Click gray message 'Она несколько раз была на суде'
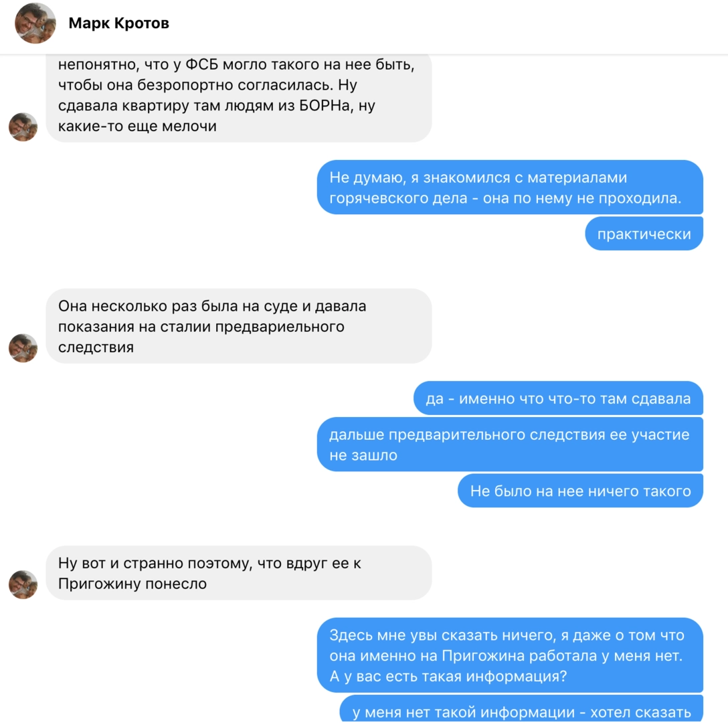Viewport: 728px width, 723px height. [x=239, y=326]
